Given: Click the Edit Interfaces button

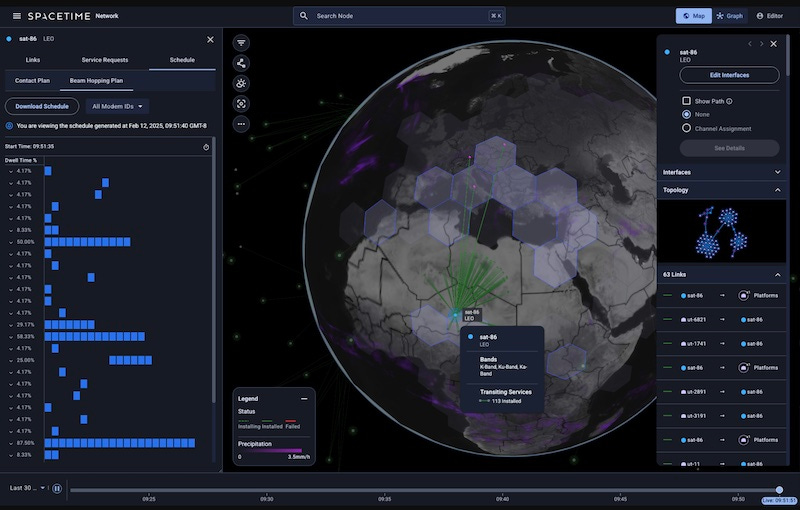Looking at the screenshot, I should [729, 75].
